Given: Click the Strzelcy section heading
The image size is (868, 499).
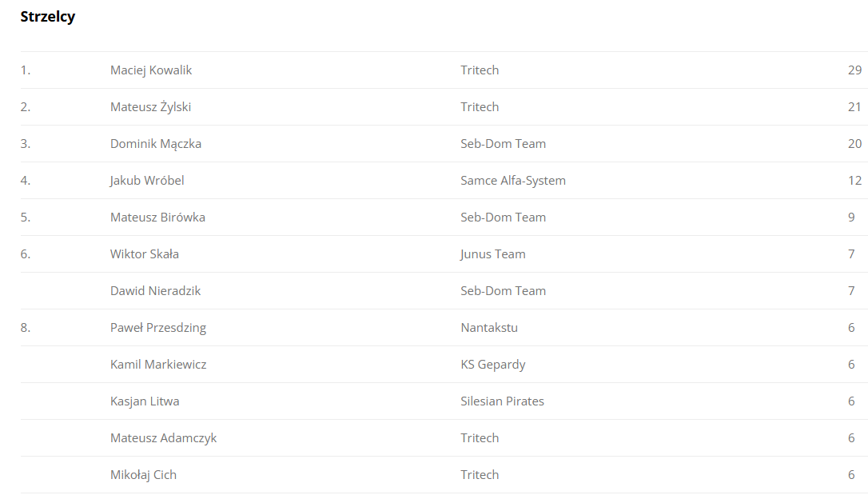Looking at the screenshot, I should point(48,17).
